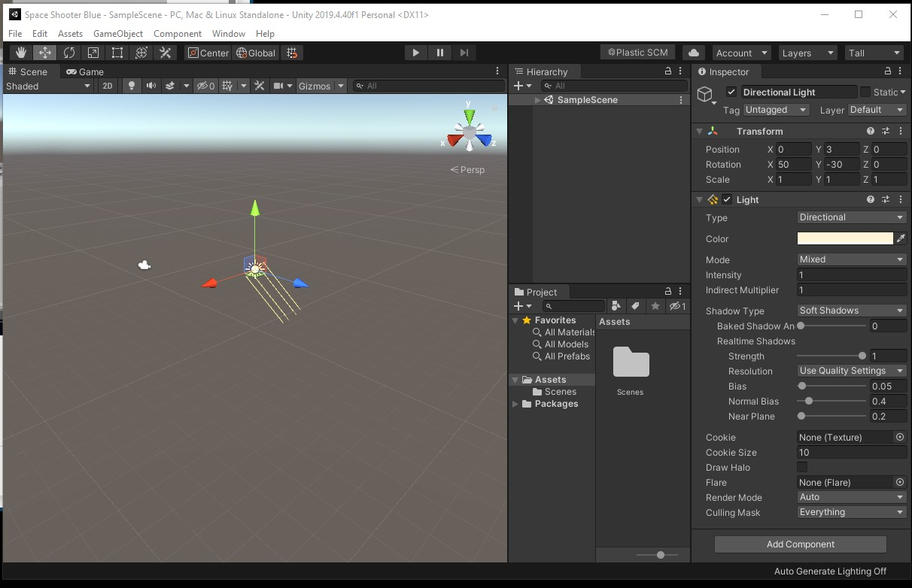Screen dimensions: 912x588
Task: Open Transform preset settings icon
Action: 886,131
